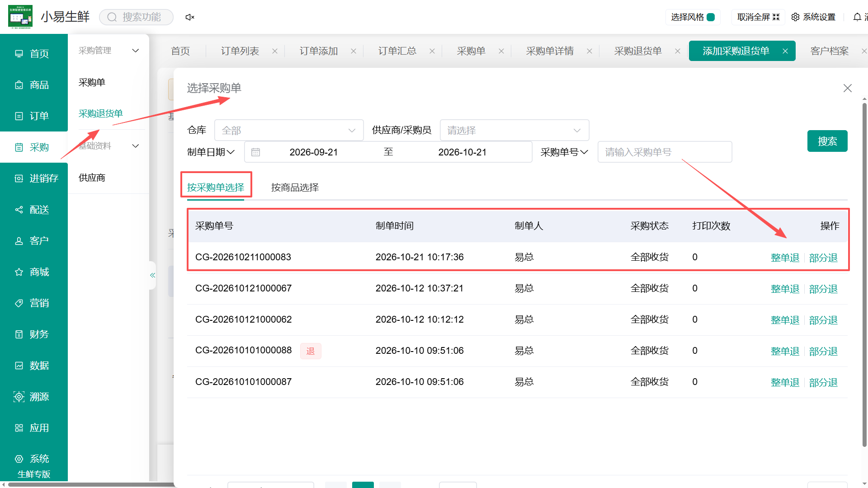
Task: Close the 选择采购单 dialog
Action: 848,88
